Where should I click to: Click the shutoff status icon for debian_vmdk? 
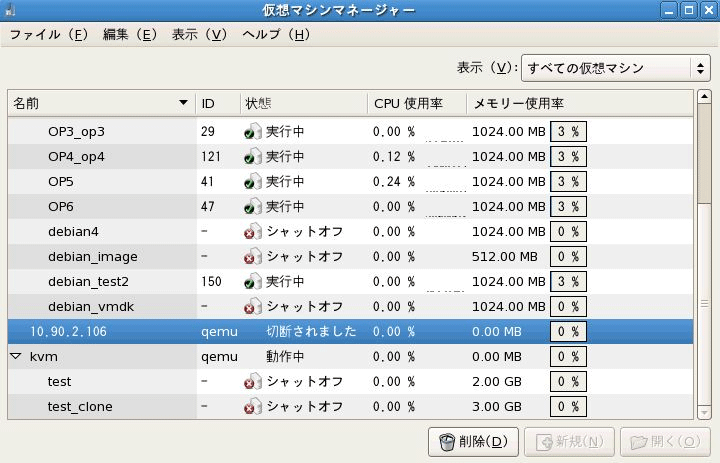253,306
